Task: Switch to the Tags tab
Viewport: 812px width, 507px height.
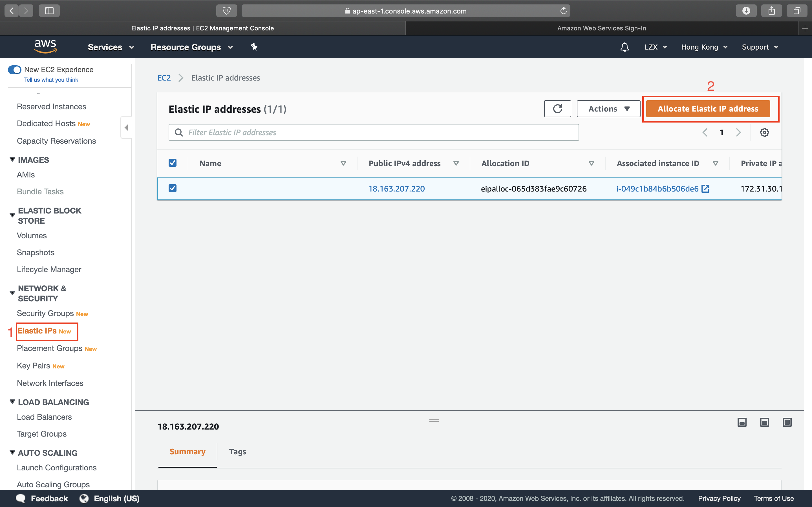Action: [x=237, y=452]
